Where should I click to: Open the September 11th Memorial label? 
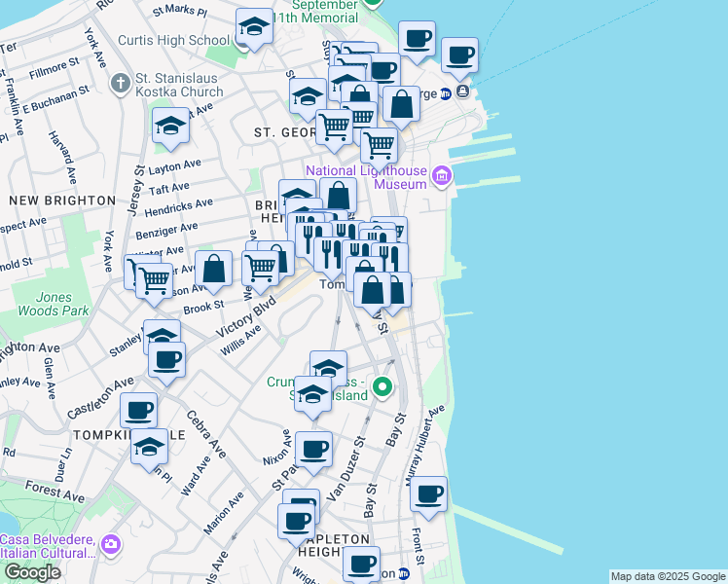[316, 12]
